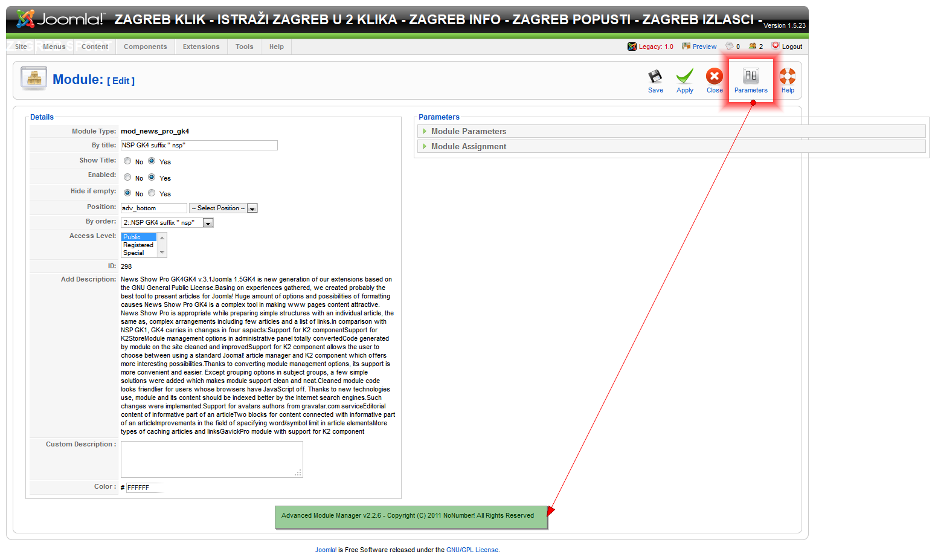935x560 pixels.
Task: Open the Tools menu
Action: click(245, 47)
